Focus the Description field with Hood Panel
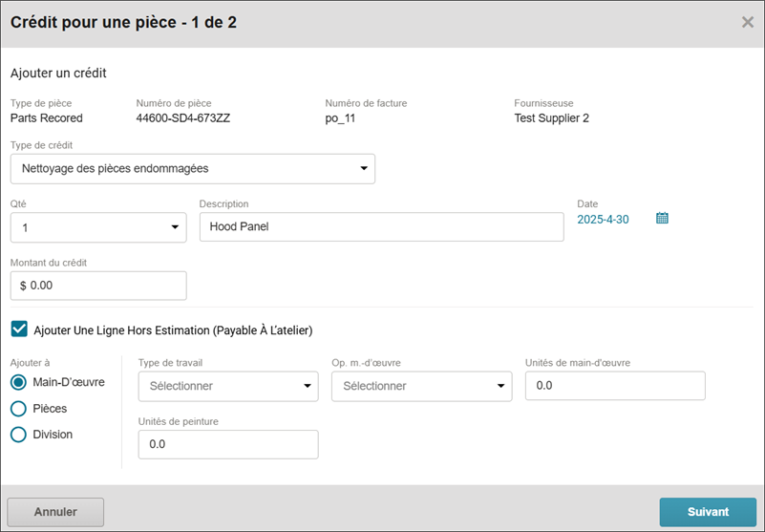 click(x=381, y=227)
